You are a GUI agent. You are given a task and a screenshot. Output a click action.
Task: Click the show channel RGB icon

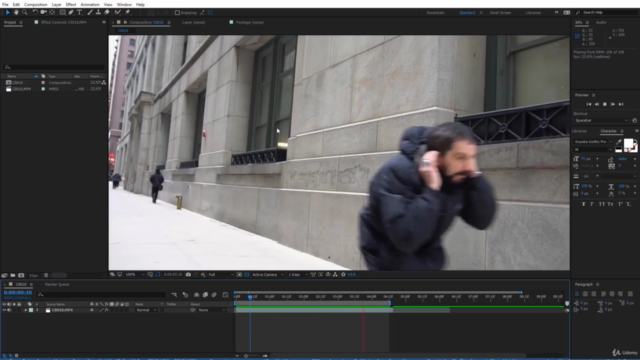point(203,275)
